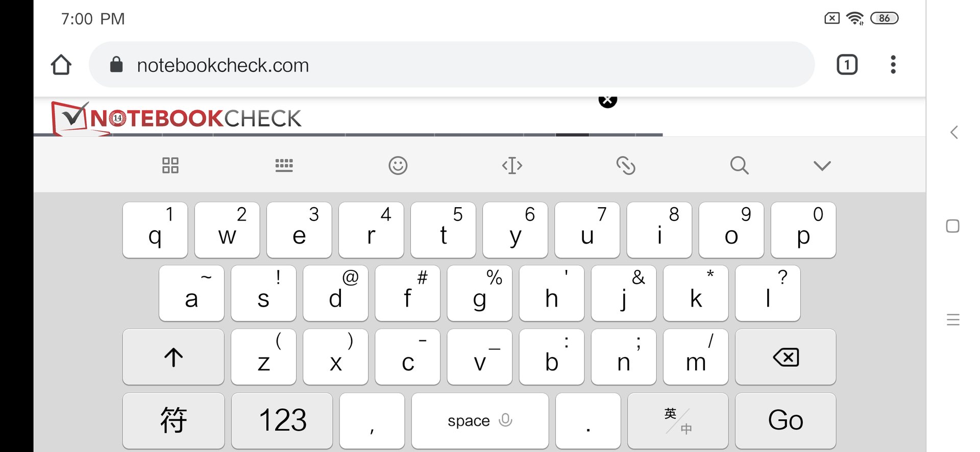Viewport: 980px width, 452px height.
Task: Activate the text cursor move tool
Action: click(x=512, y=165)
